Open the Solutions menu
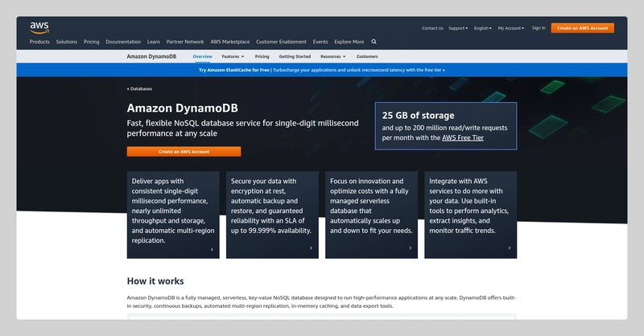 coord(67,42)
